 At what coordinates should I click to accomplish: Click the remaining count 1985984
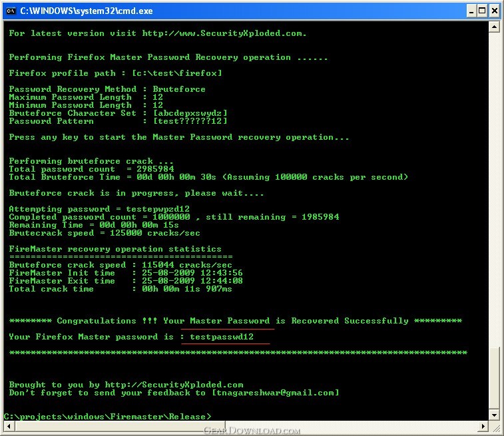320,217
